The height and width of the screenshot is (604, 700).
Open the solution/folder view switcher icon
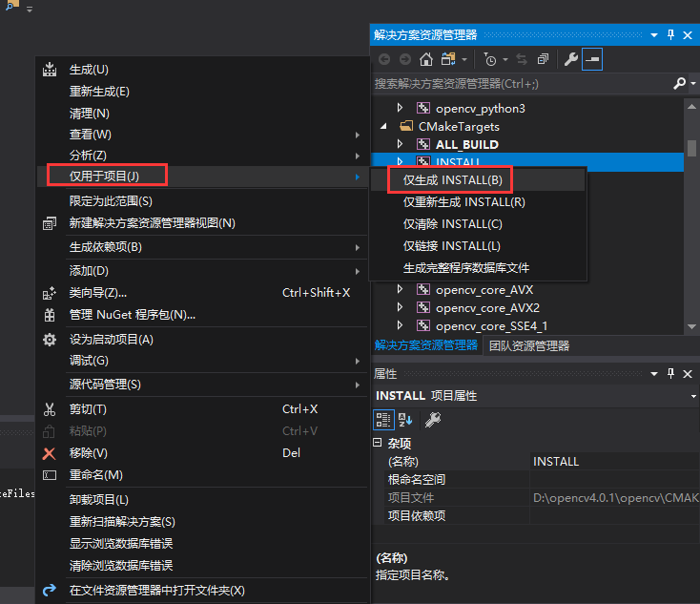[x=448, y=59]
